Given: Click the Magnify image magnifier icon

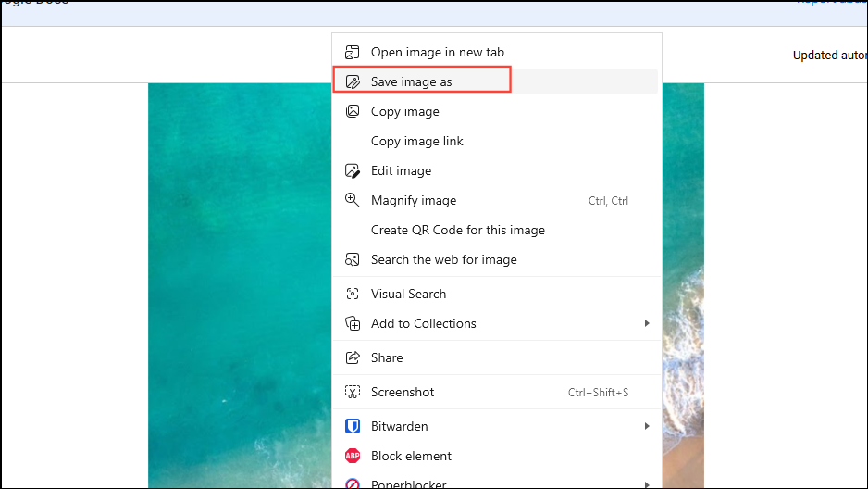Looking at the screenshot, I should (352, 200).
